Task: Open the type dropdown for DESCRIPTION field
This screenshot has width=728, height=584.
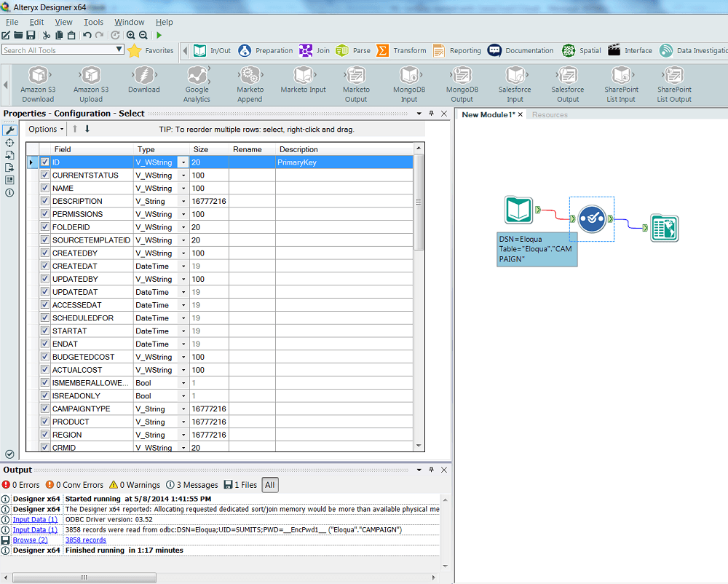Action: click(183, 202)
